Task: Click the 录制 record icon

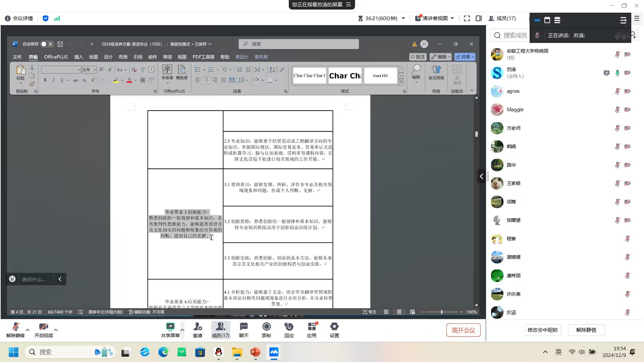Action: [266, 330]
